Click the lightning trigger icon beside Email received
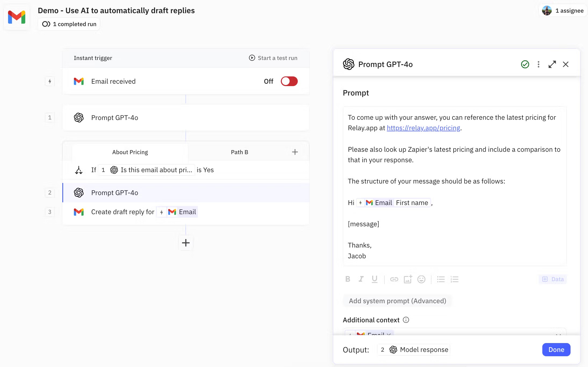The height and width of the screenshot is (367, 588). point(50,81)
